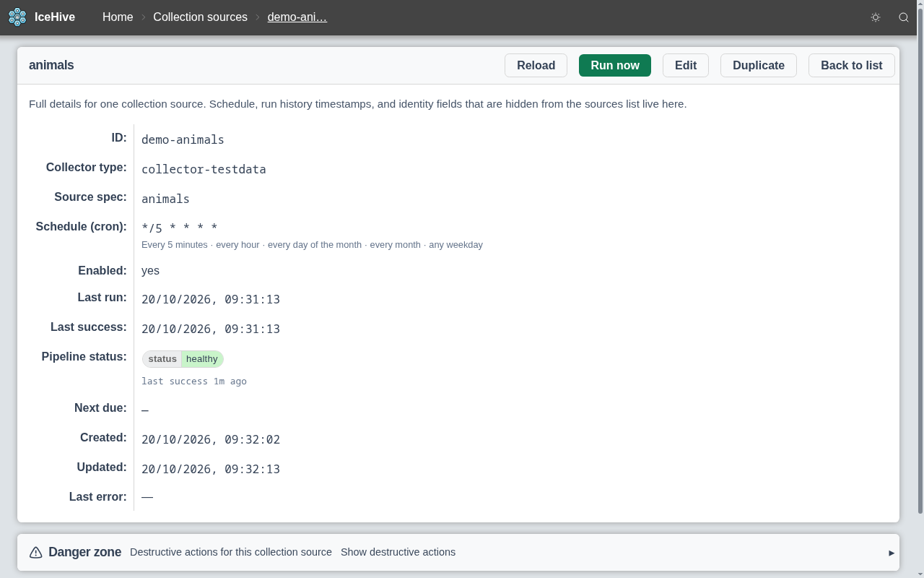Screen dimensions: 924x578
Task: Click the healthy status badge
Action: coord(183,359)
